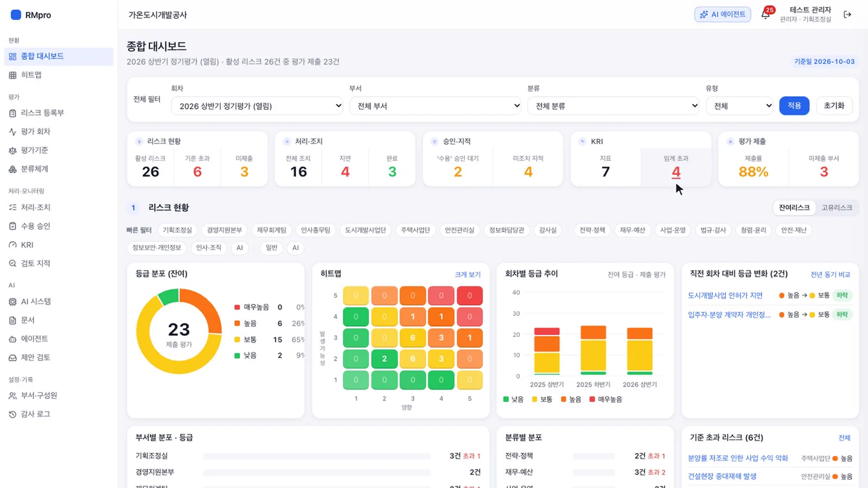The image size is (868, 488).
Task: Open 분류체계 via its sidebar icon
Action: (x=12, y=169)
